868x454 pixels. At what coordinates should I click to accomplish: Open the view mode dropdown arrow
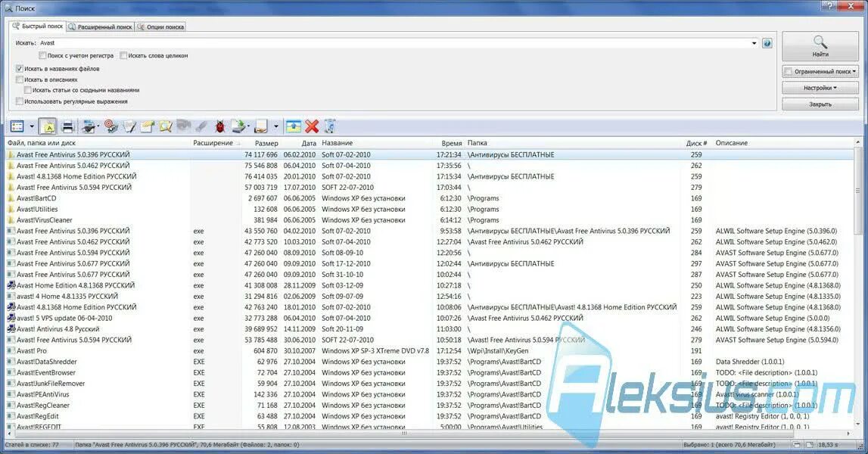tap(32, 127)
